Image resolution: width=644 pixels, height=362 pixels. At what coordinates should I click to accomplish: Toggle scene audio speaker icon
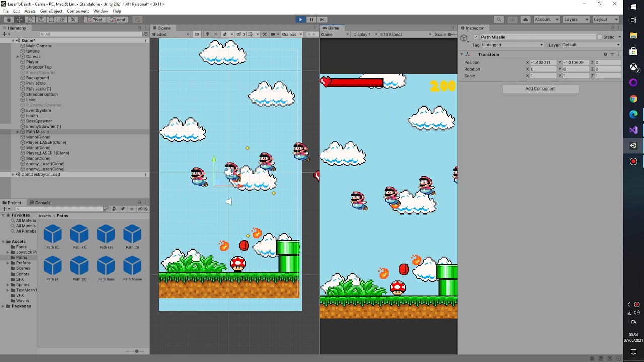[216, 34]
